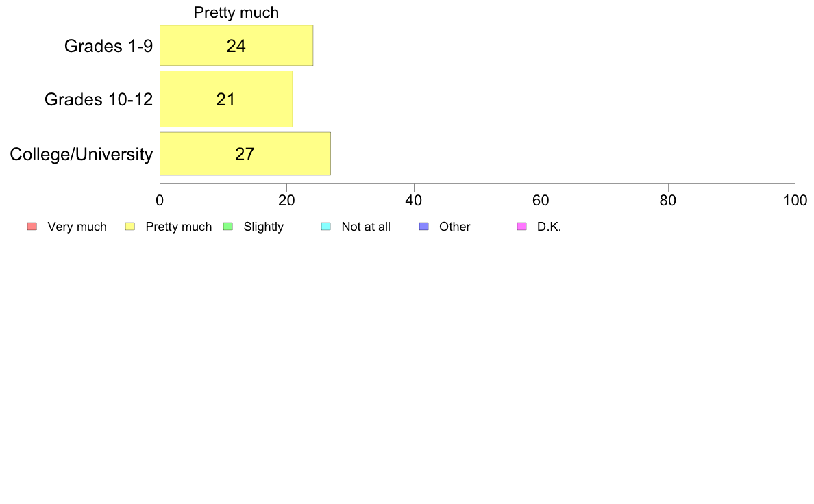Click the College/University bar
The height and width of the screenshot is (504, 814).
pyautogui.click(x=245, y=154)
